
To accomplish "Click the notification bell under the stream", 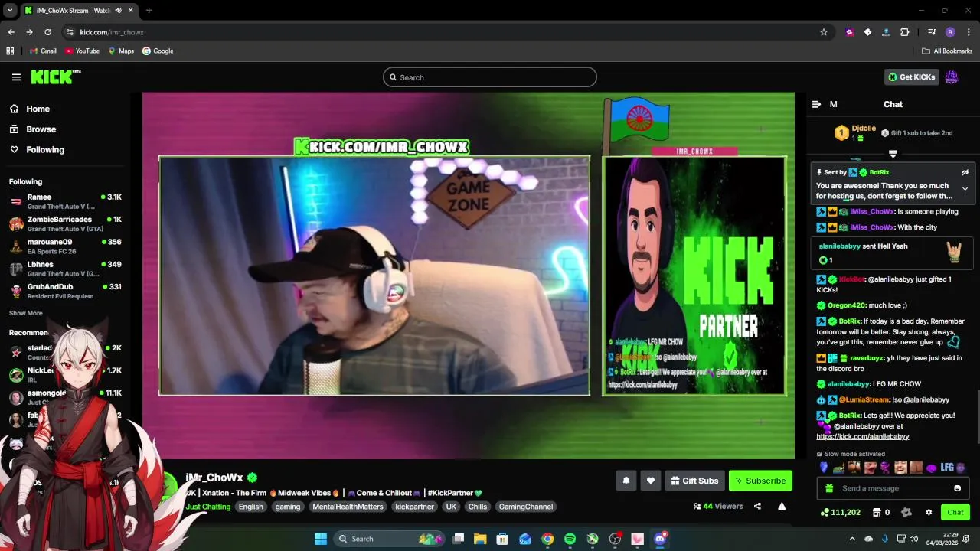I will point(626,481).
